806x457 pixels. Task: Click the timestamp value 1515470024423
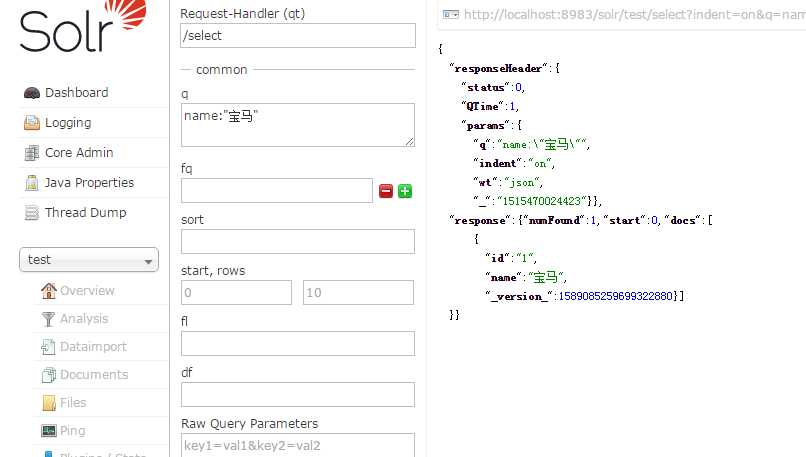(x=542, y=201)
